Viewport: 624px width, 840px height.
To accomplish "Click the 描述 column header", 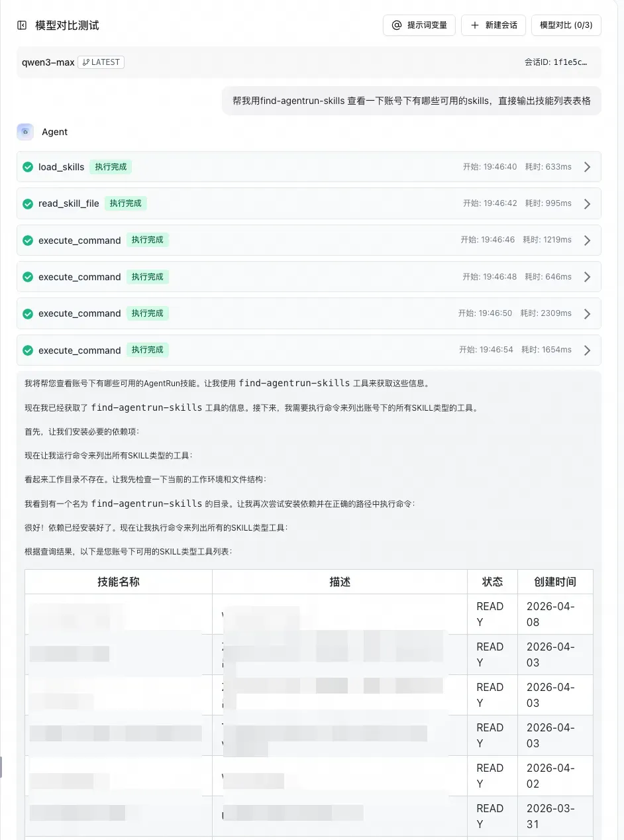I will tap(340, 582).
